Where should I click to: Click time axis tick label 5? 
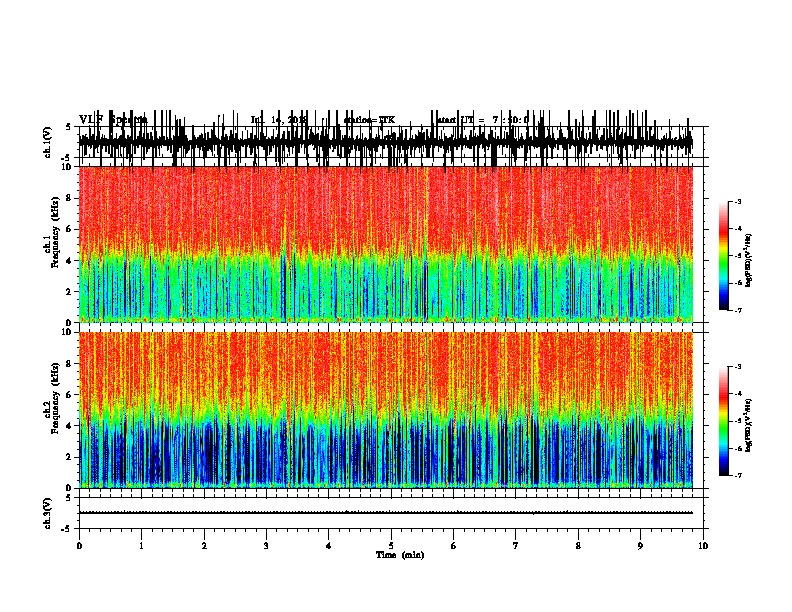(x=391, y=546)
